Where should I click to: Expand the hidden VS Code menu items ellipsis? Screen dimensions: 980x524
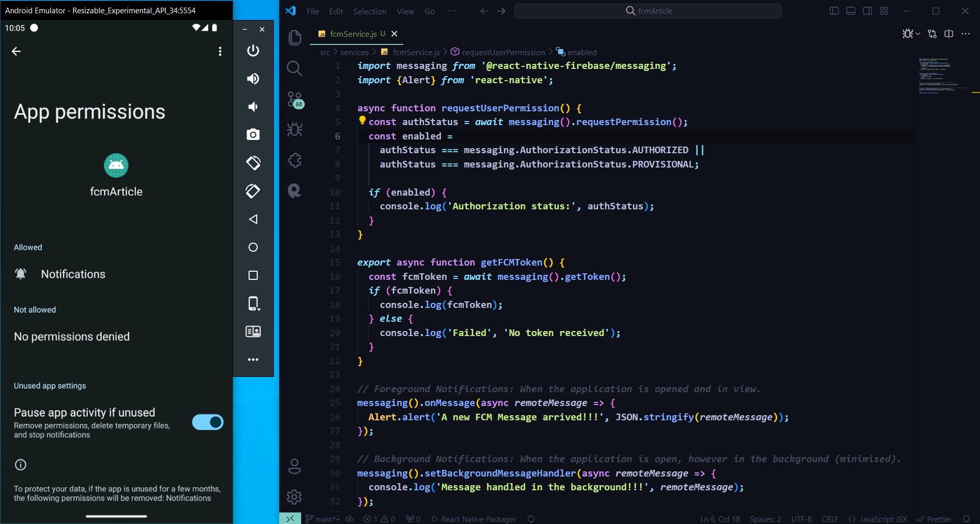tap(452, 11)
